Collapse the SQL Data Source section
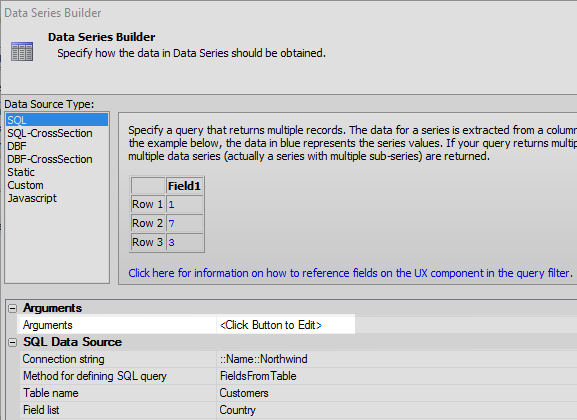The height and width of the screenshot is (420, 577). click(13, 342)
